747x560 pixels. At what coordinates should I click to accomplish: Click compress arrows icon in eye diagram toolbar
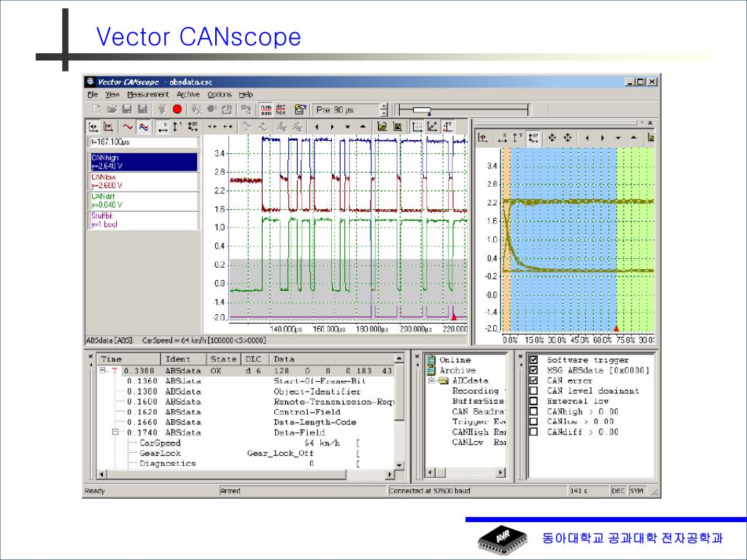point(552,138)
